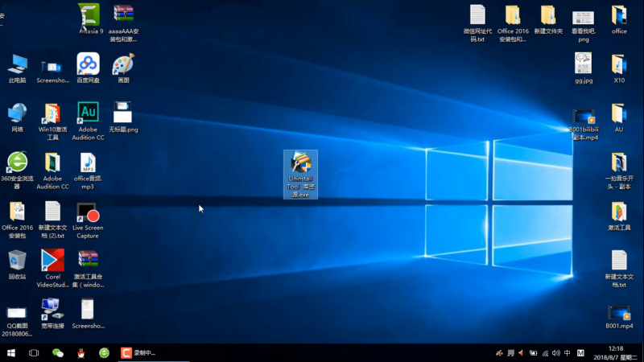This screenshot has width=644, height=362.
Task: Select the office音频.mp3 file
Action: point(88,171)
